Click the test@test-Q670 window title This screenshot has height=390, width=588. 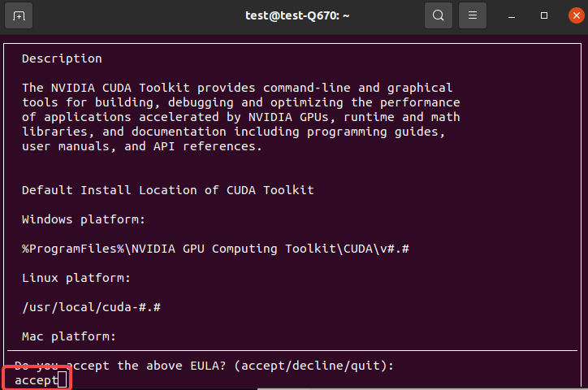[297, 15]
